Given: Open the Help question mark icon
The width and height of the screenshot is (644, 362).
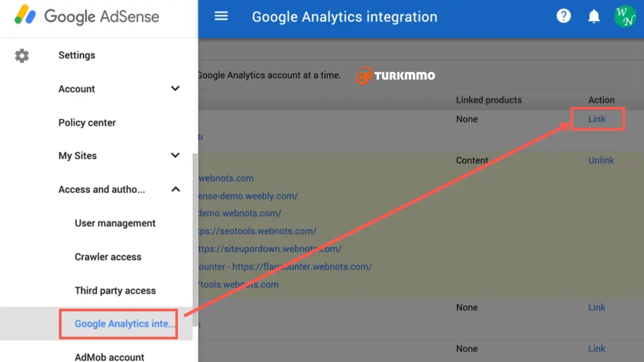Looking at the screenshot, I should [x=564, y=16].
